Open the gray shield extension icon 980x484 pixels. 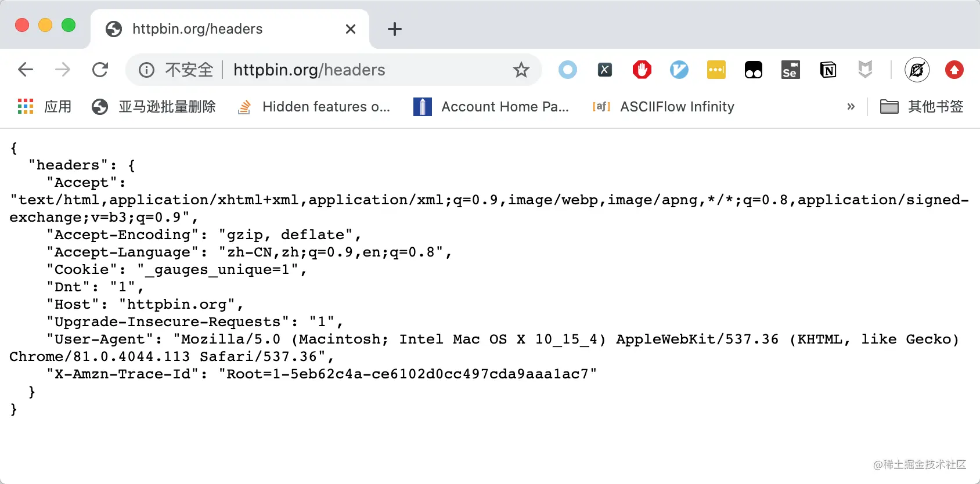(x=865, y=70)
